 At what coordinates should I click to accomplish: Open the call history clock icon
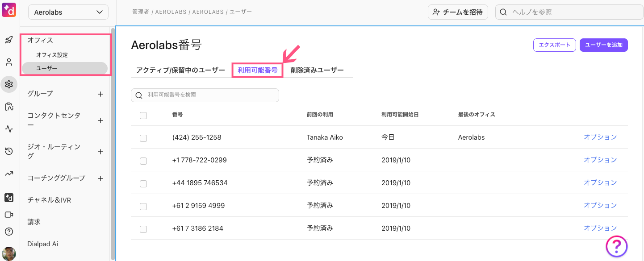tap(8, 151)
